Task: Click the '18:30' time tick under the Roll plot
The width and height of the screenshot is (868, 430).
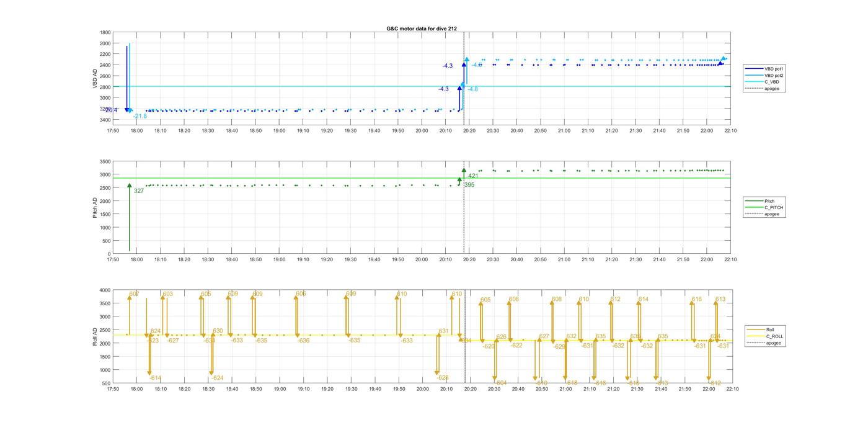Action: (208, 389)
